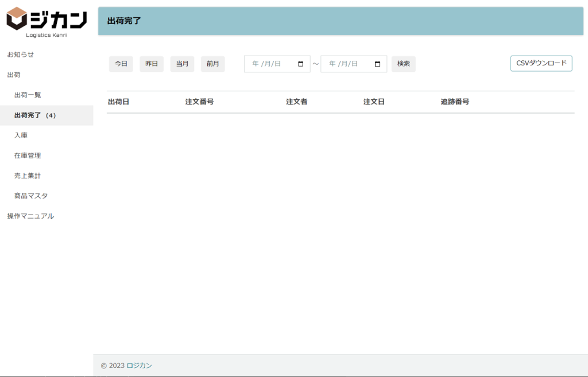
Task: Select the 当月 date filter
Action: tap(182, 64)
